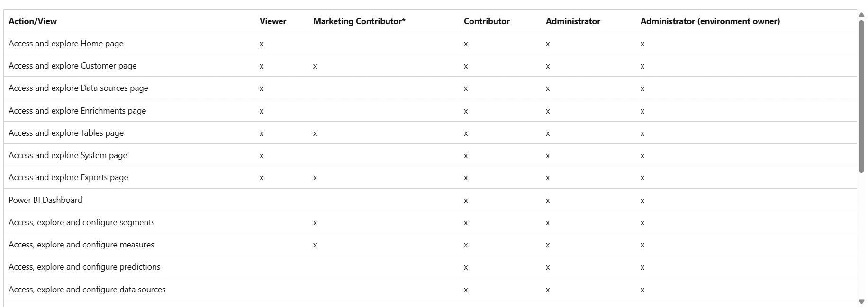Click the Marketing Contributor* column header
The height and width of the screenshot is (308, 868).
pyautogui.click(x=359, y=21)
